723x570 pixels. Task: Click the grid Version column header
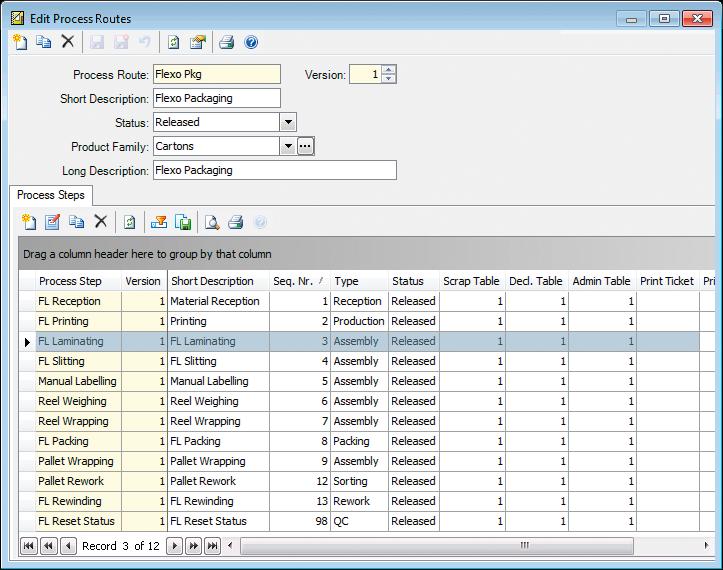click(x=144, y=281)
